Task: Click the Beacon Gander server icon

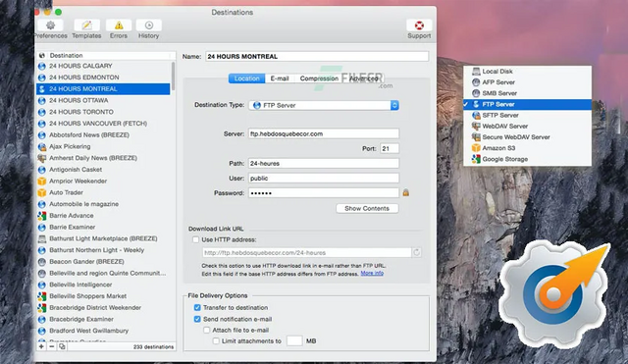Action: (x=41, y=262)
